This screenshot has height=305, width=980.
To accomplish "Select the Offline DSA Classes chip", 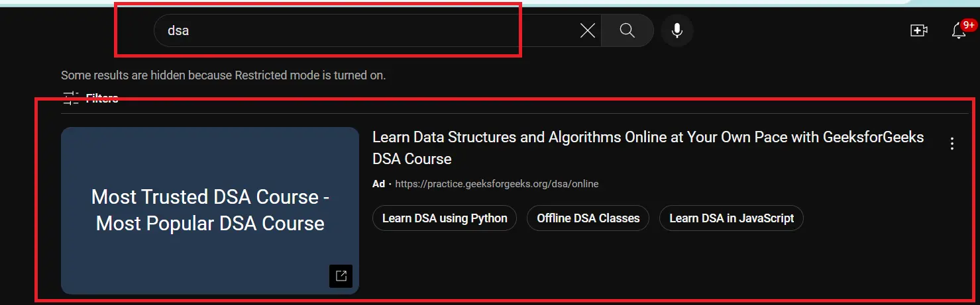I will point(588,218).
